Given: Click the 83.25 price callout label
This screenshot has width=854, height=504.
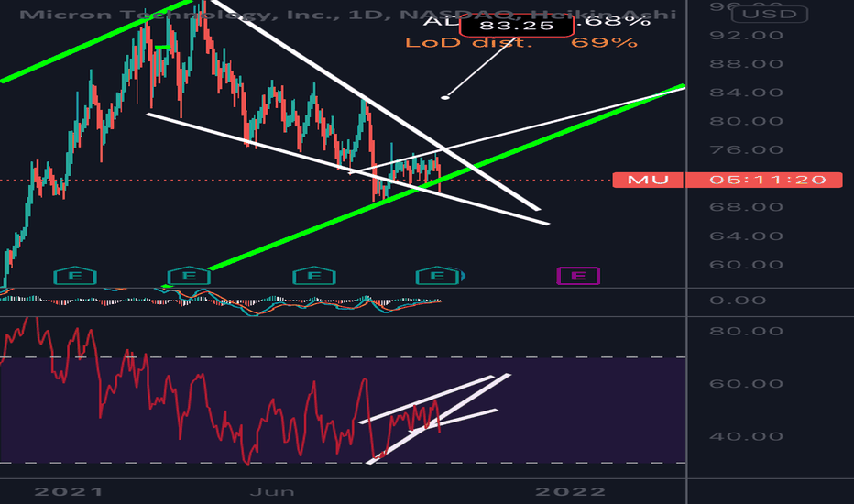Looking at the screenshot, I should (x=517, y=26).
